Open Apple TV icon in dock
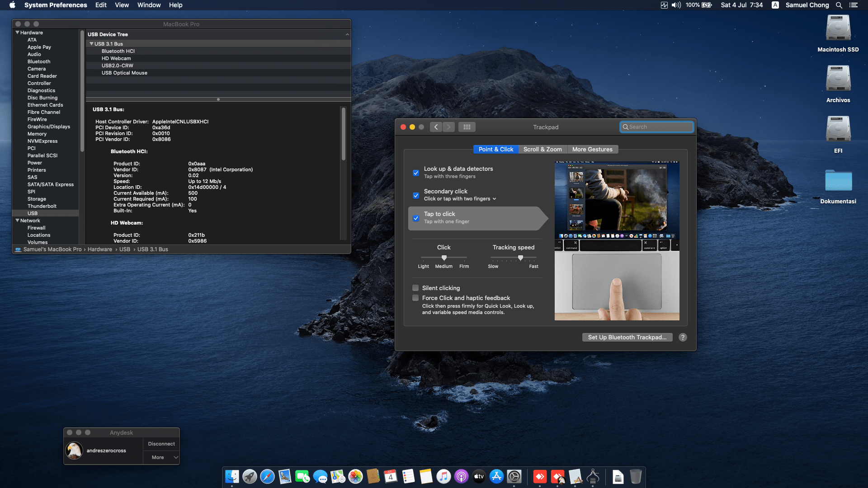This screenshot has width=868, height=488. pyautogui.click(x=479, y=477)
